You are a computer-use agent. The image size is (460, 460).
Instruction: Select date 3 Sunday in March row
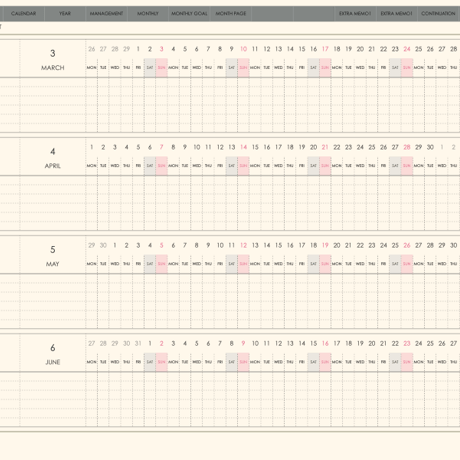coord(162,49)
